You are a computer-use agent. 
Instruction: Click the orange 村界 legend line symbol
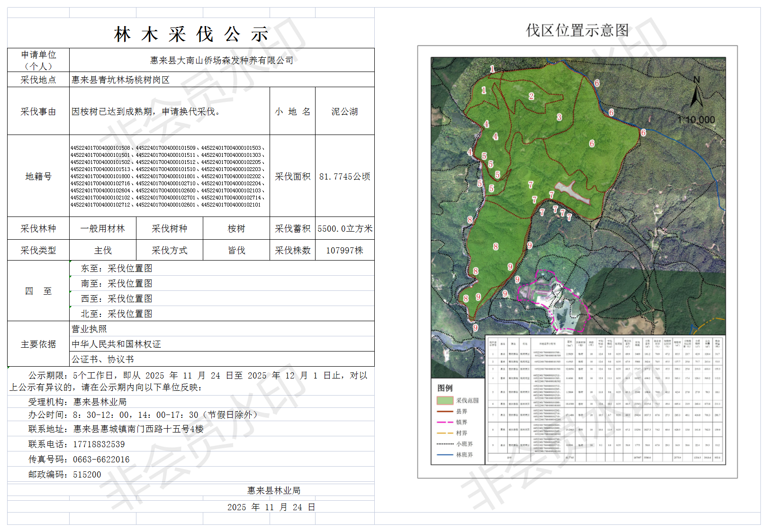click(x=445, y=433)
